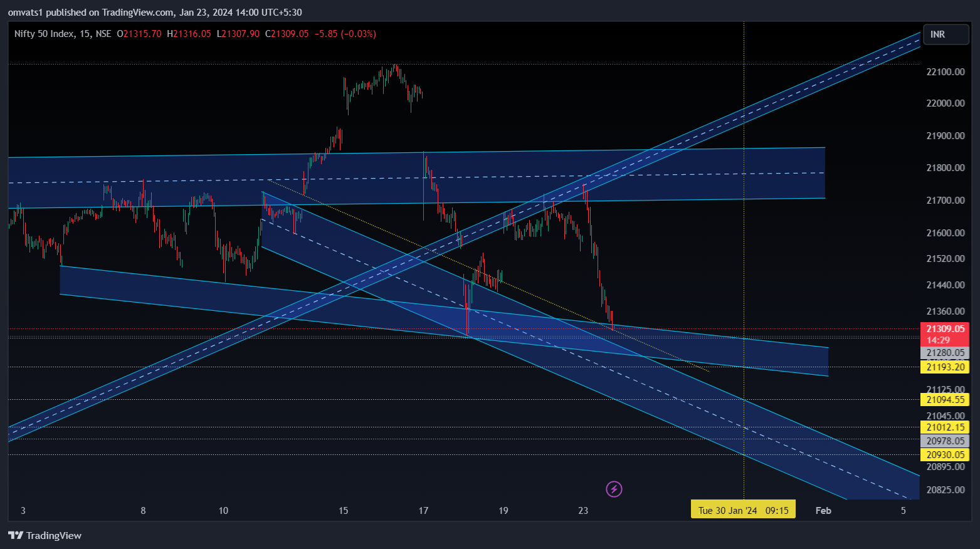This screenshot has width=980, height=549.
Task: Click the high value H21316.05
Action: click(x=189, y=34)
